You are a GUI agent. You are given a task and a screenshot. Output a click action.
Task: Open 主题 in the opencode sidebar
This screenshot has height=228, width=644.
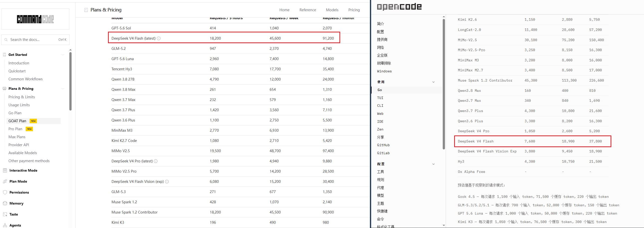pyautogui.click(x=381, y=204)
